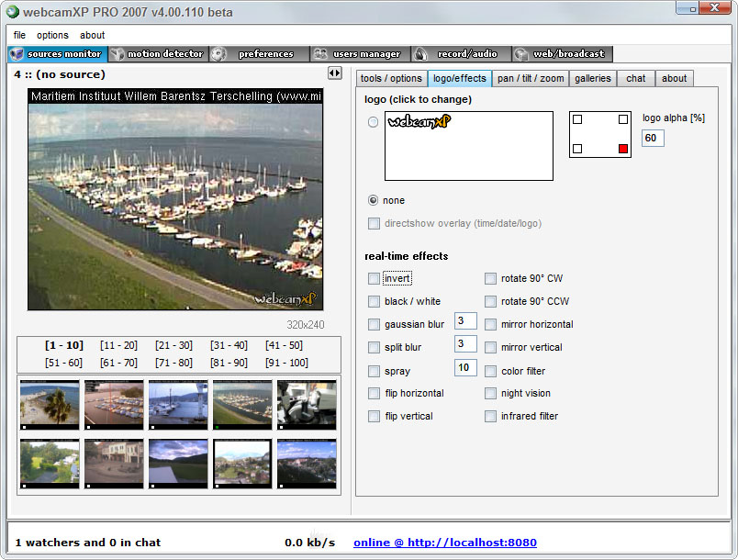Enable the mirror vertical checkbox
The width and height of the screenshot is (738, 560).
point(490,348)
